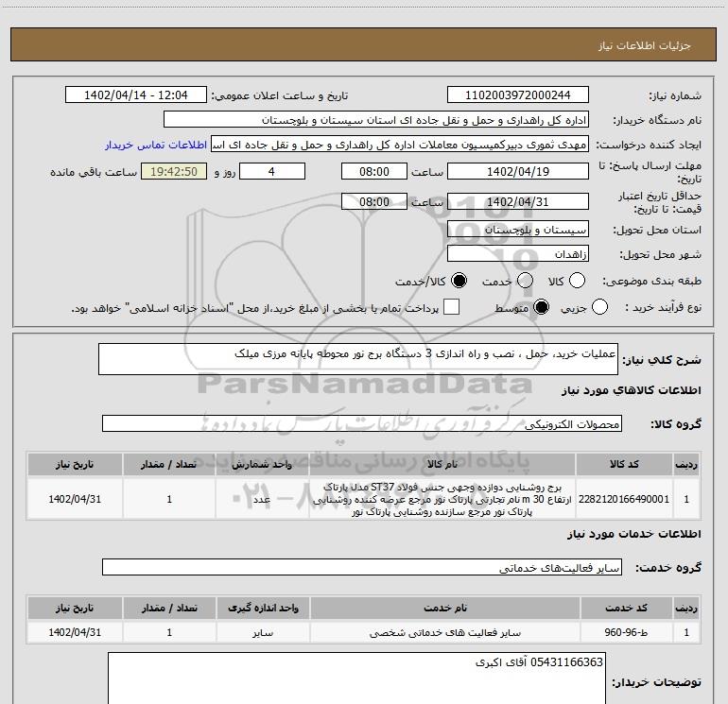Select the کالا radio button
Image resolution: width=728 pixels, height=704 pixels.
[x=577, y=281]
